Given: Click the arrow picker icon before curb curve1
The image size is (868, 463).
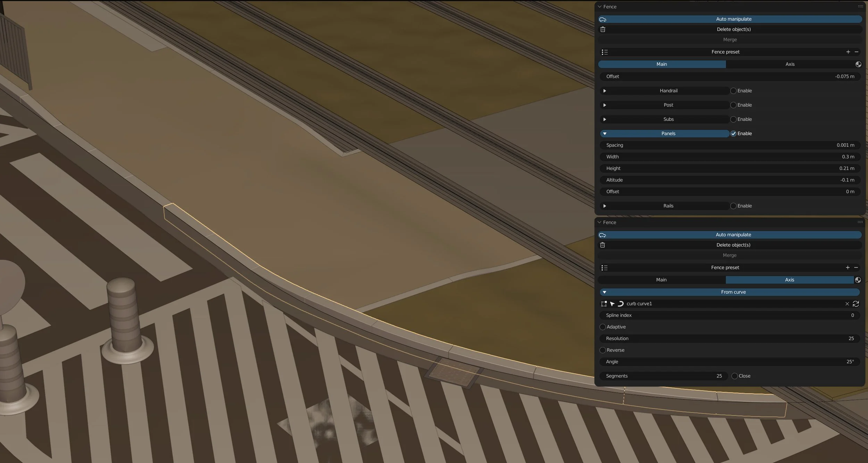Looking at the screenshot, I should pyautogui.click(x=612, y=304).
